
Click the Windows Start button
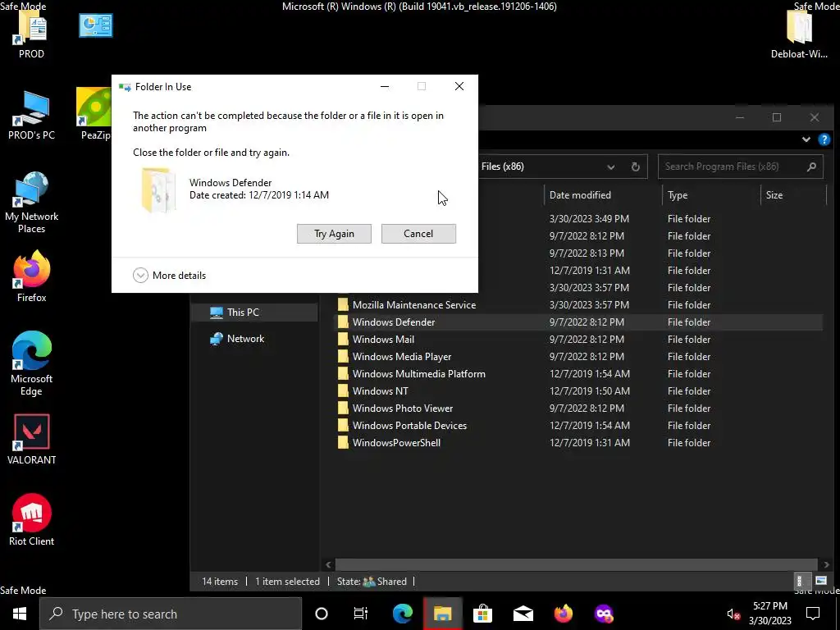(20, 614)
